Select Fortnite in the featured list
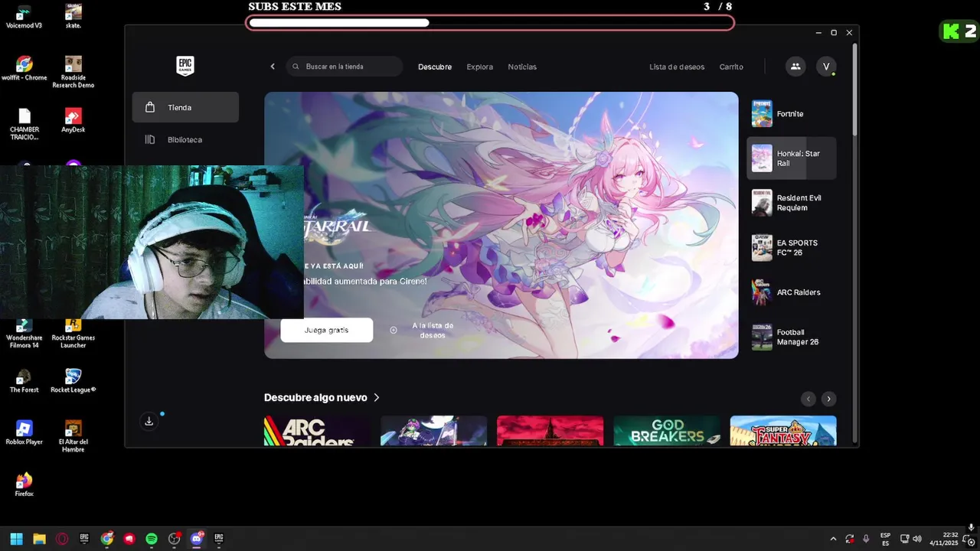 click(792, 113)
